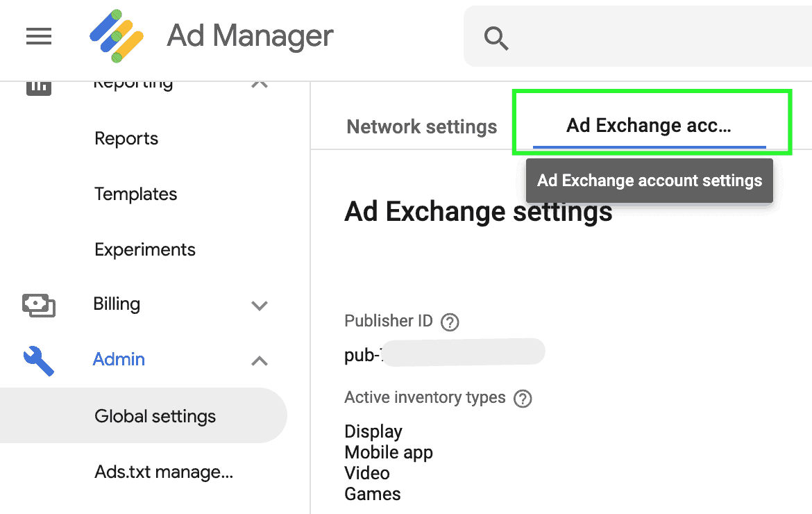This screenshot has width=812, height=514.
Task: Collapse the Admin section
Action: coord(259,360)
